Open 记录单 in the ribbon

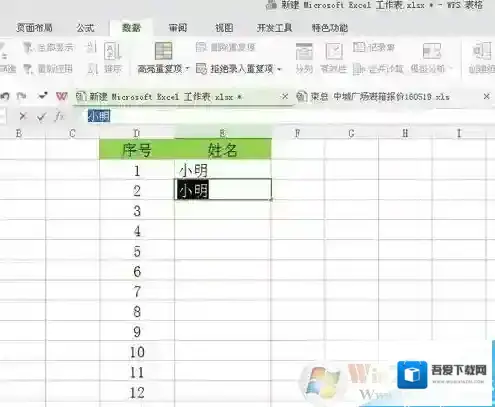(x=374, y=47)
